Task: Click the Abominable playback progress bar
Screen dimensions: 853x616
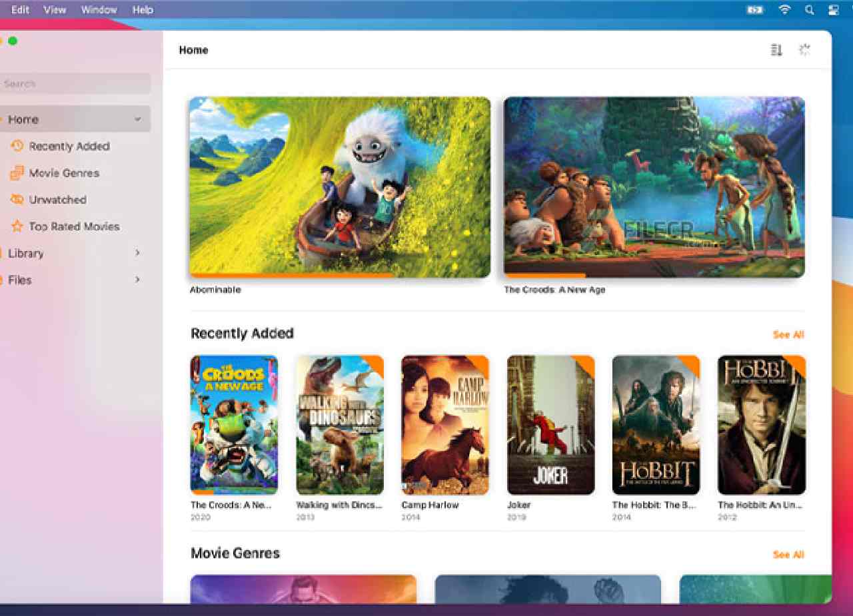Action: pyautogui.click(x=340, y=275)
